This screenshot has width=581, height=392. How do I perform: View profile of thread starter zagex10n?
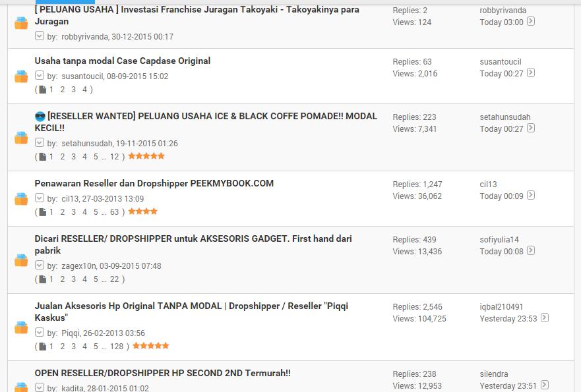click(x=79, y=266)
